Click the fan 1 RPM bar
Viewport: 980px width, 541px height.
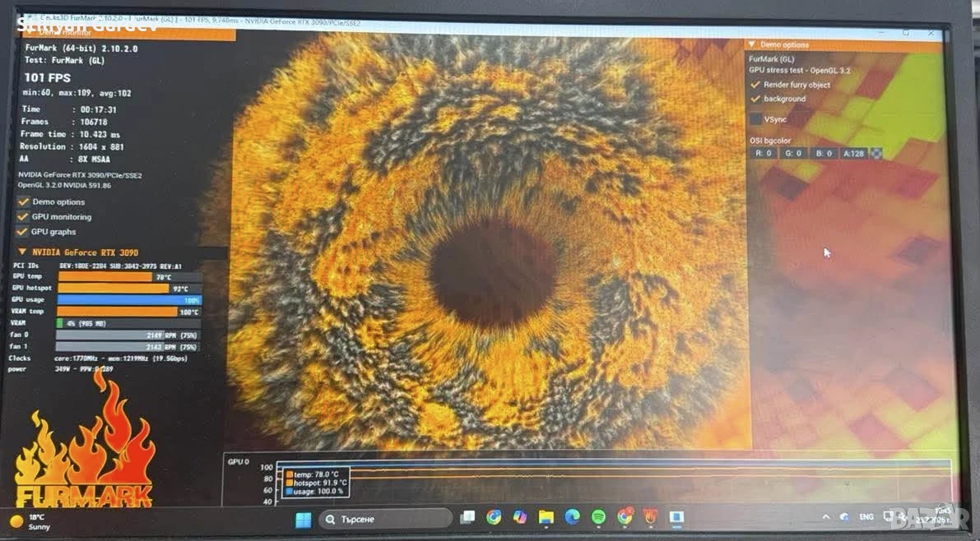[x=128, y=347]
